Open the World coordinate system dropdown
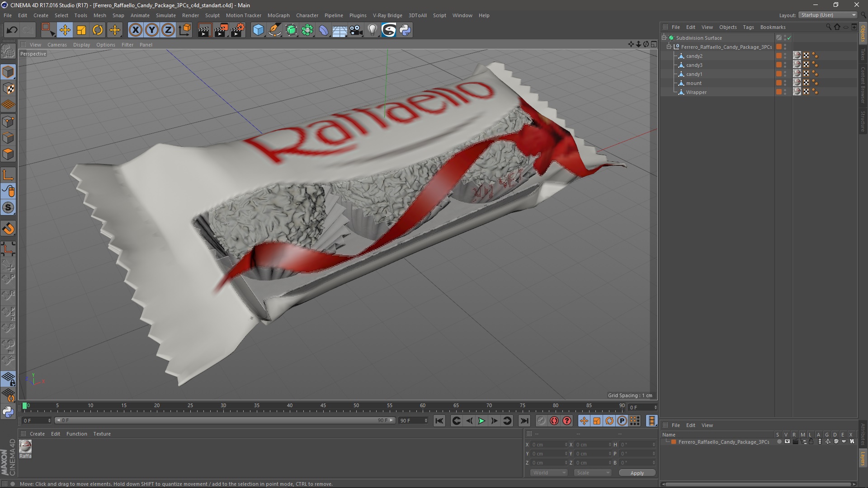The image size is (868, 488). pyautogui.click(x=548, y=473)
